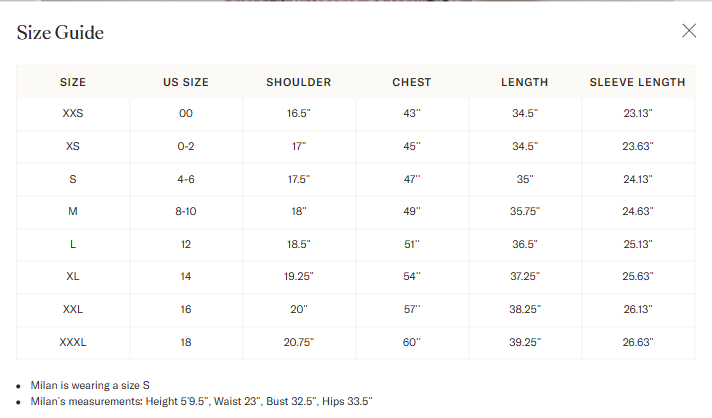The image size is (712, 418).
Task: Select the XS size cell
Action: [73, 146]
